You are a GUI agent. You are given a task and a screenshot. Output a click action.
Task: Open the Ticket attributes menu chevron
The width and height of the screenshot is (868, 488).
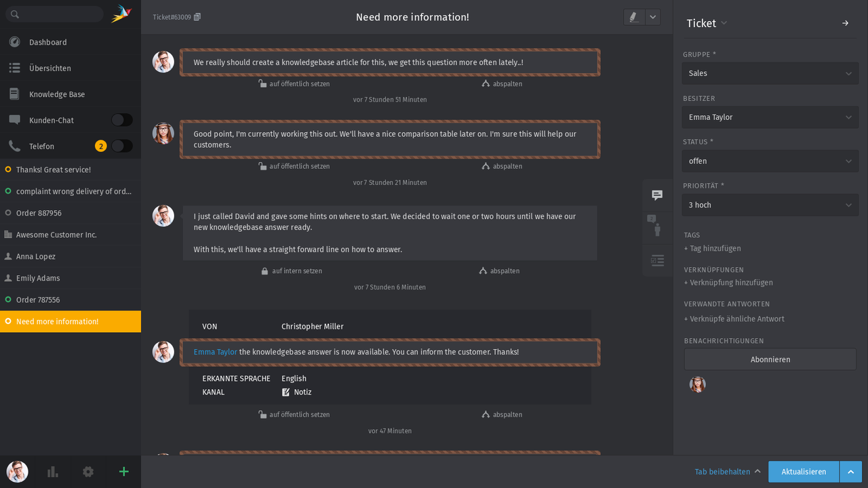(x=725, y=23)
